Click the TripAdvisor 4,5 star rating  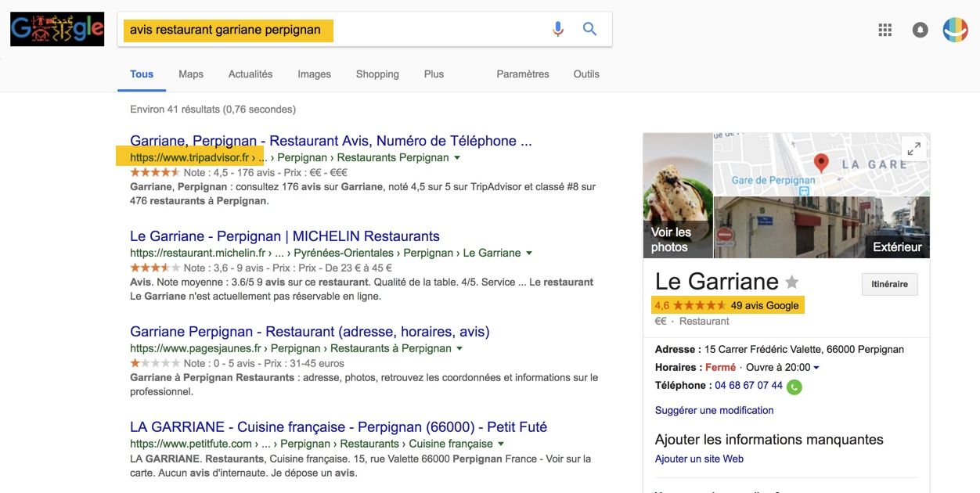click(x=155, y=172)
